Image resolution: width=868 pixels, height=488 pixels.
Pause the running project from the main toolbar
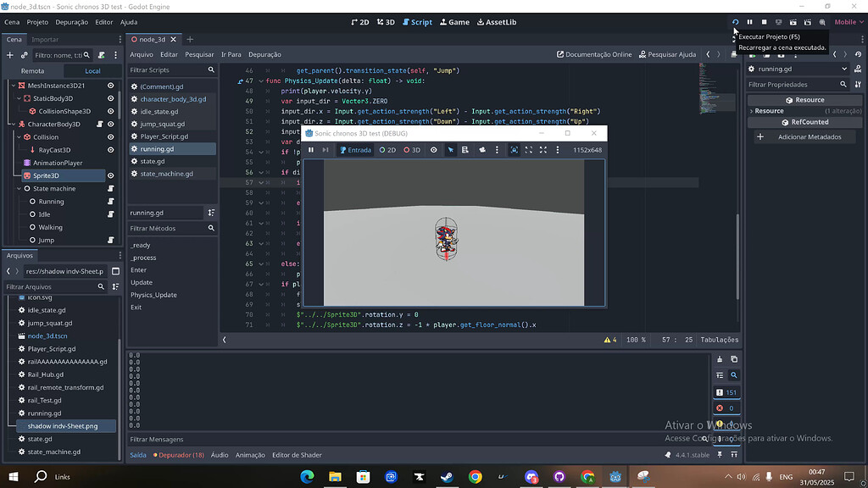(749, 22)
